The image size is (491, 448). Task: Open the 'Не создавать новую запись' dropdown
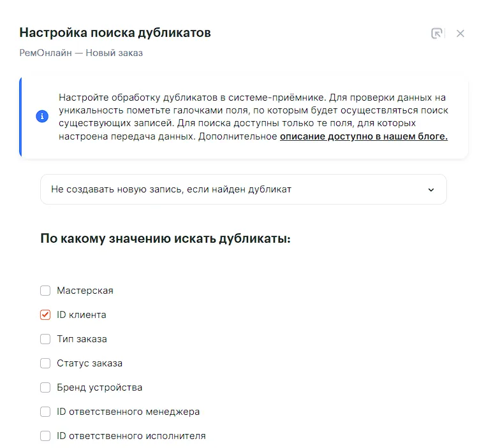tap(243, 189)
